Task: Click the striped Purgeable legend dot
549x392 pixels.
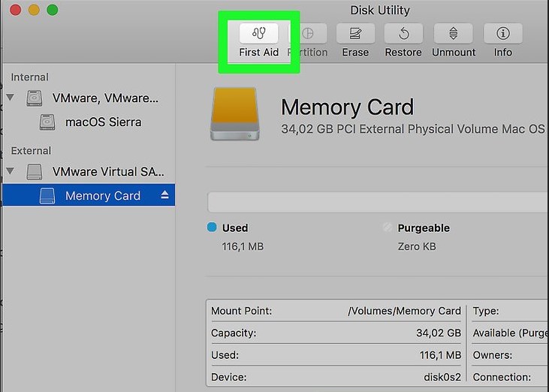Action: click(x=388, y=227)
